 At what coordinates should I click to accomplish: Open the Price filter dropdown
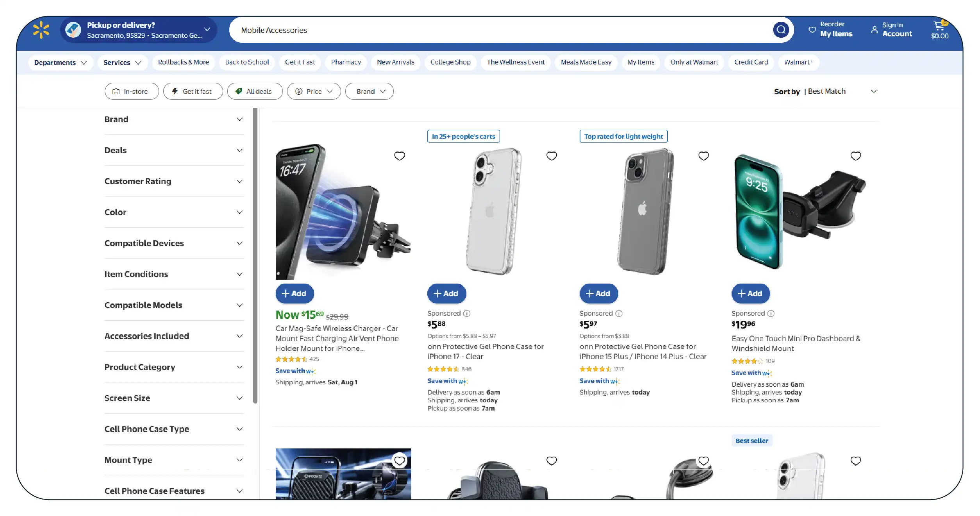click(314, 91)
